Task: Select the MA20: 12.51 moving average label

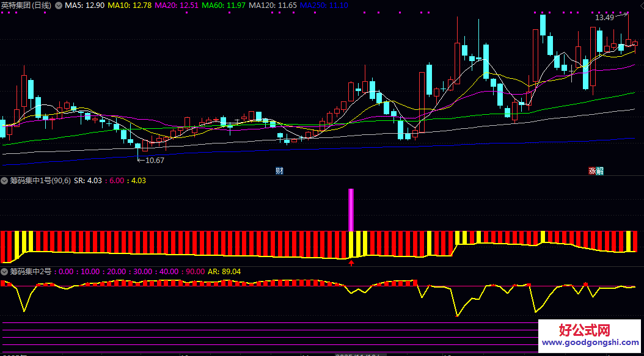Action: point(177,5)
